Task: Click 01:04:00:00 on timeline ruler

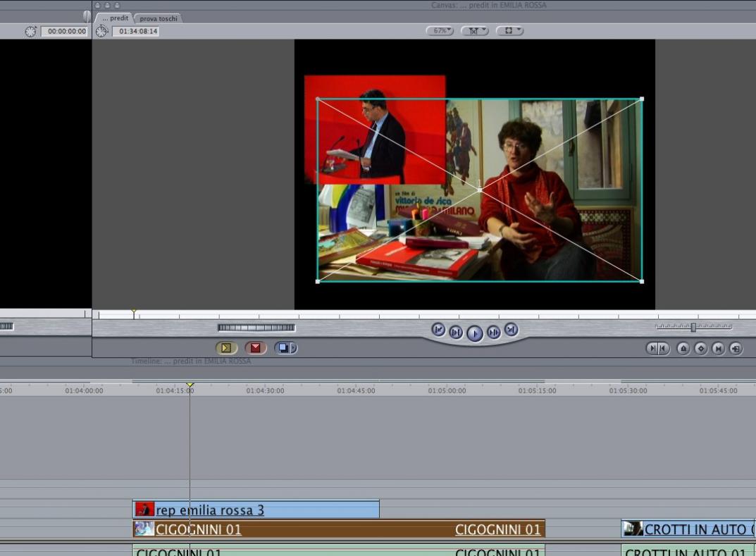Action: pos(84,390)
